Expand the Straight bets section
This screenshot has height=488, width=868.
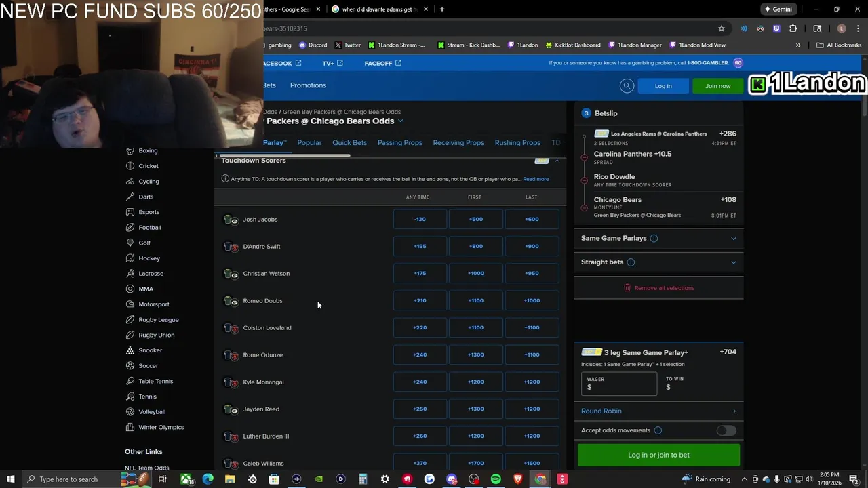(733, 262)
